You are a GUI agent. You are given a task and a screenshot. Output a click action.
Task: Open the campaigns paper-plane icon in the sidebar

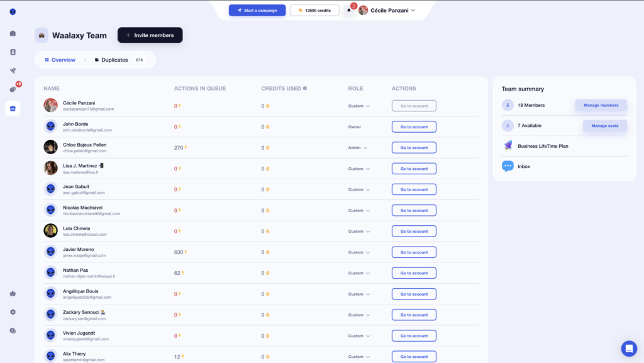pos(13,70)
